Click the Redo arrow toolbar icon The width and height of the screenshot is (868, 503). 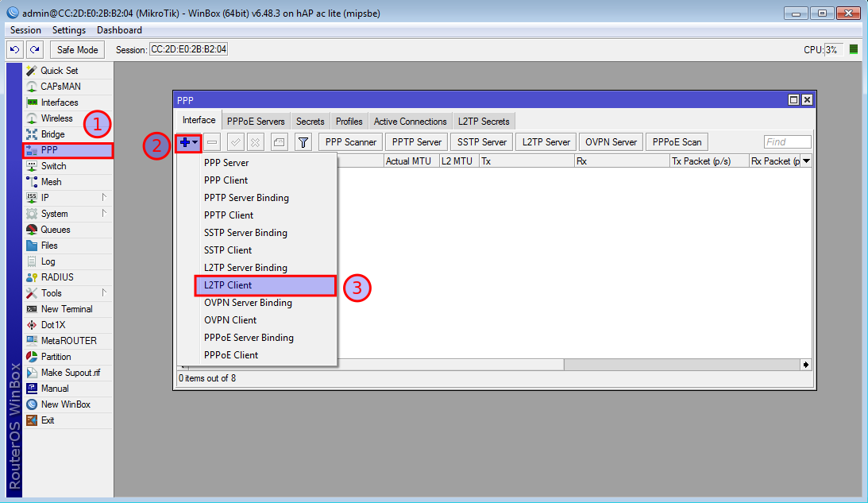tap(34, 49)
